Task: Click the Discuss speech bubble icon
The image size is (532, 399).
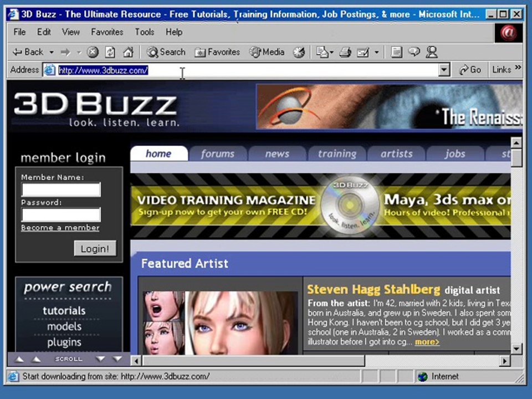Action: 414,52
